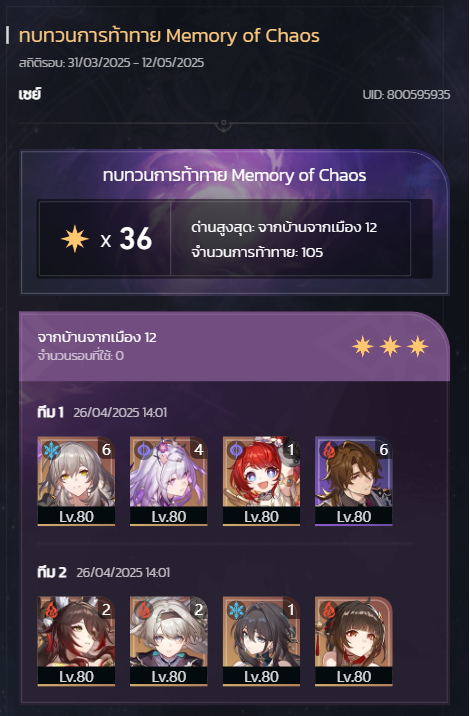
Task: Click the Ice element icon on black-haired Team 2 character
Action: (x=236, y=610)
